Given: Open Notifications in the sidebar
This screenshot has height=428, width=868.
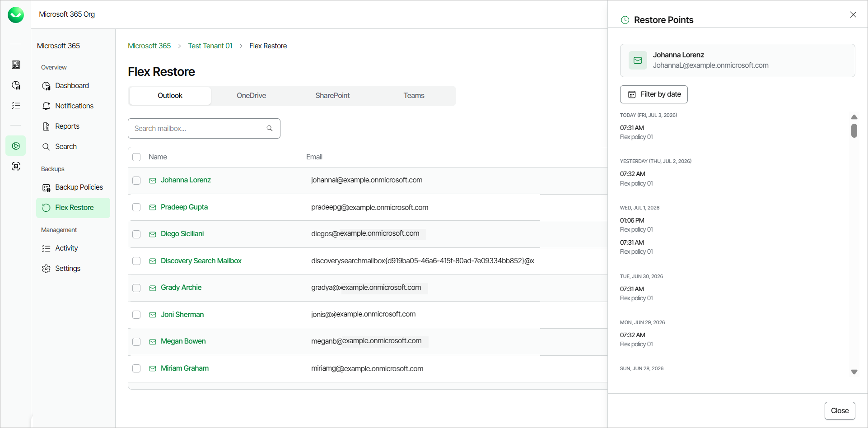Looking at the screenshot, I should pyautogui.click(x=73, y=106).
